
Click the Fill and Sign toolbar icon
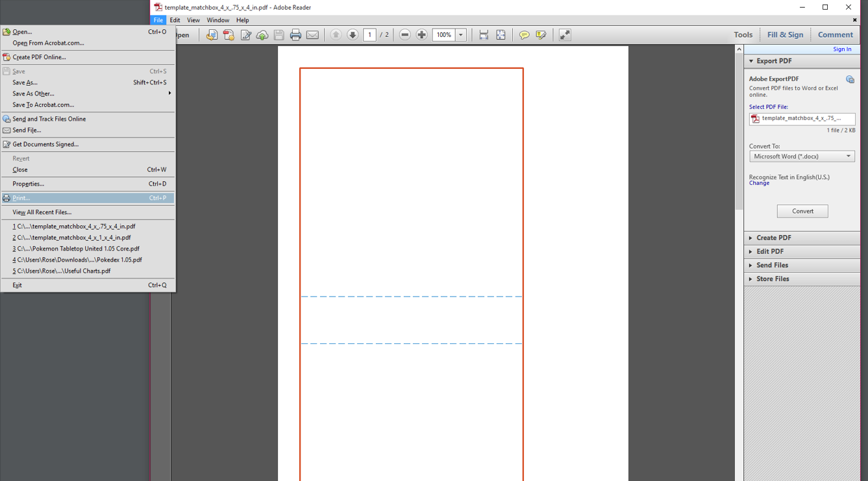(245, 35)
